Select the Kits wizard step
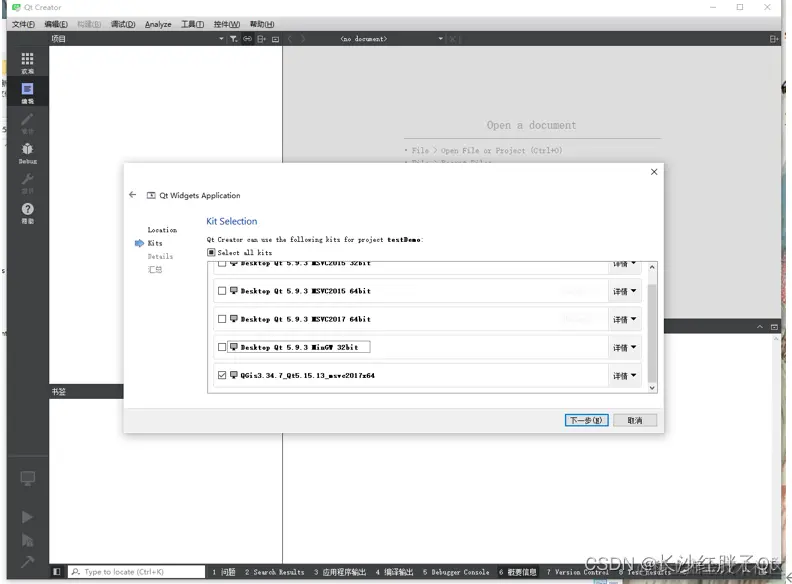 point(155,243)
